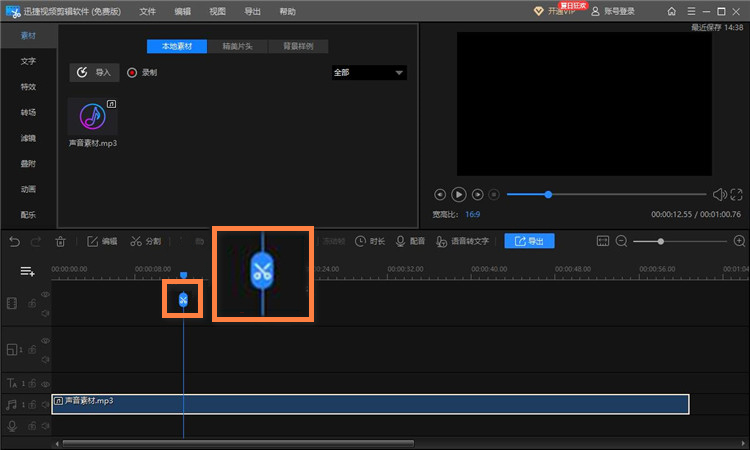Undo the last timeline action
Viewport: 750px width, 450px height.
point(14,241)
